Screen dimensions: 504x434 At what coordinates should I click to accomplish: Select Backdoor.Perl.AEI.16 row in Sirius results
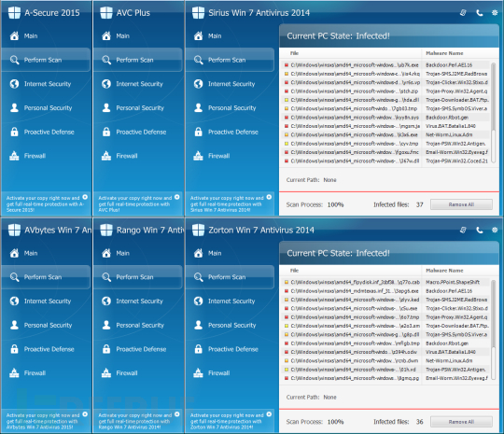point(385,65)
